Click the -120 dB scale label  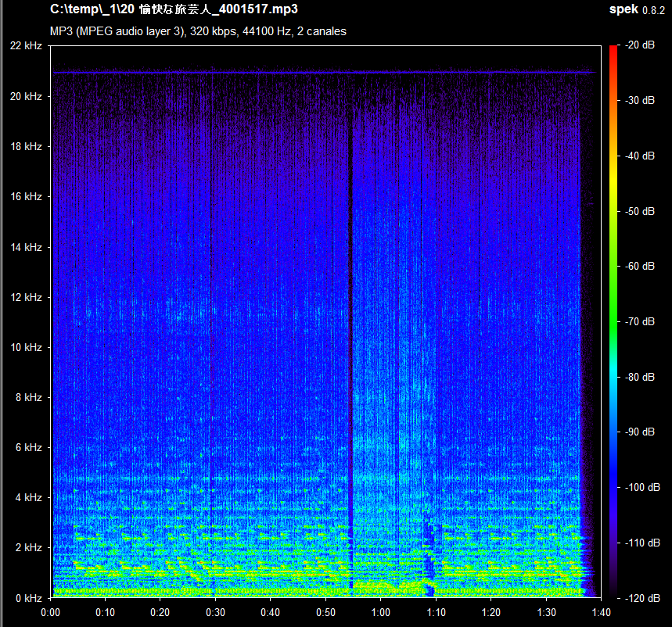coord(642,598)
